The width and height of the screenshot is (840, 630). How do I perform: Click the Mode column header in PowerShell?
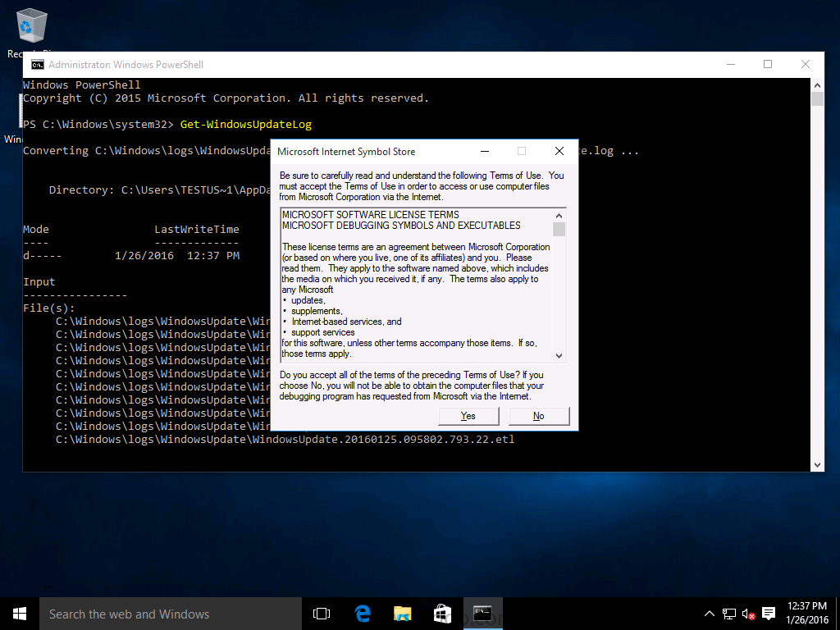point(36,230)
